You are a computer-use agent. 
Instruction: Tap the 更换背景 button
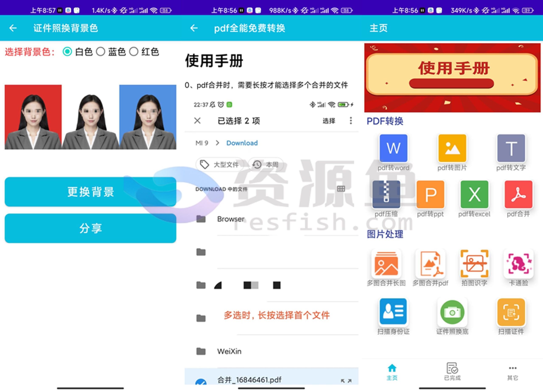point(91,192)
